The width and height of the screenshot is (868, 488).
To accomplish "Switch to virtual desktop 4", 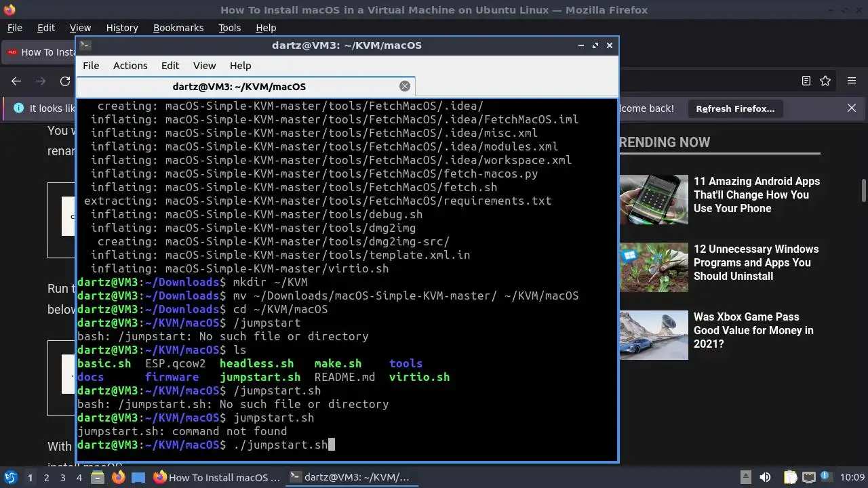I will 79,477.
